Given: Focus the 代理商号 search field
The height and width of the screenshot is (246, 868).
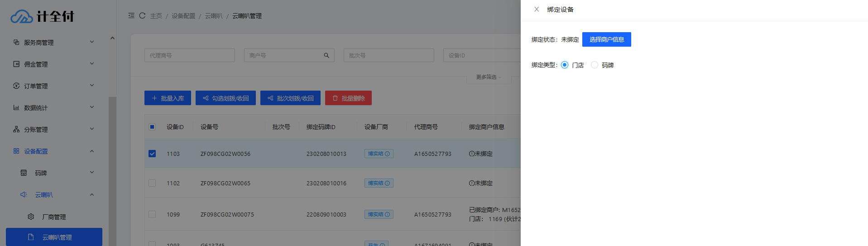Looking at the screenshot, I should point(190,55).
